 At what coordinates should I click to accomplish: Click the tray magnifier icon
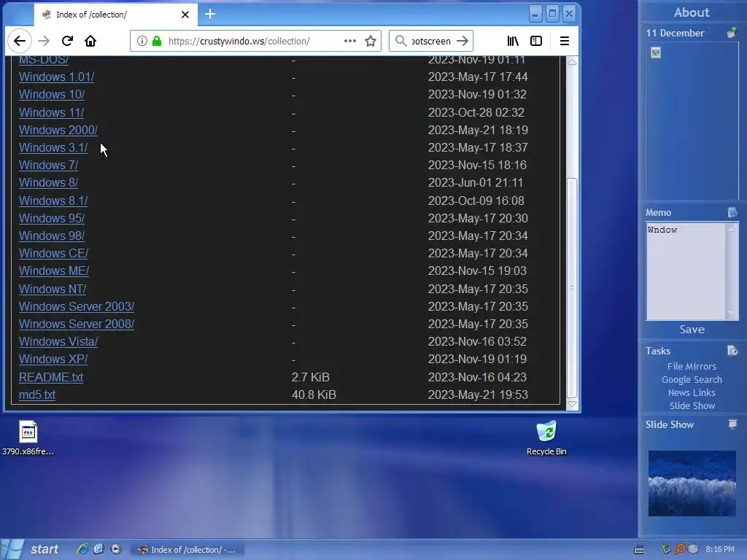tap(680, 549)
